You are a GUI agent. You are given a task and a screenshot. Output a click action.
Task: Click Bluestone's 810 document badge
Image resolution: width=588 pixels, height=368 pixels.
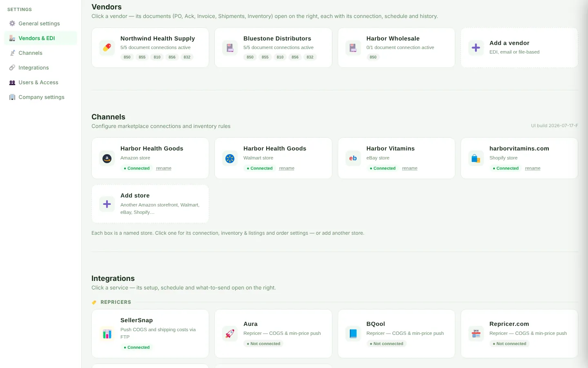click(x=280, y=57)
